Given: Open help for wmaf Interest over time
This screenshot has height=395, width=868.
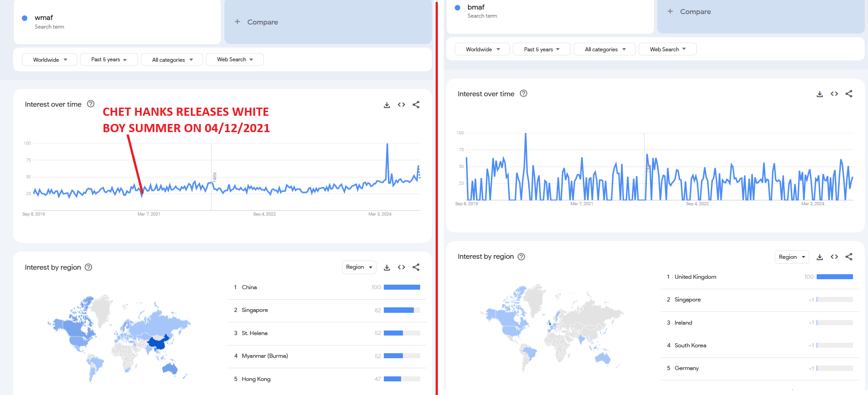Looking at the screenshot, I should [91, 104].
